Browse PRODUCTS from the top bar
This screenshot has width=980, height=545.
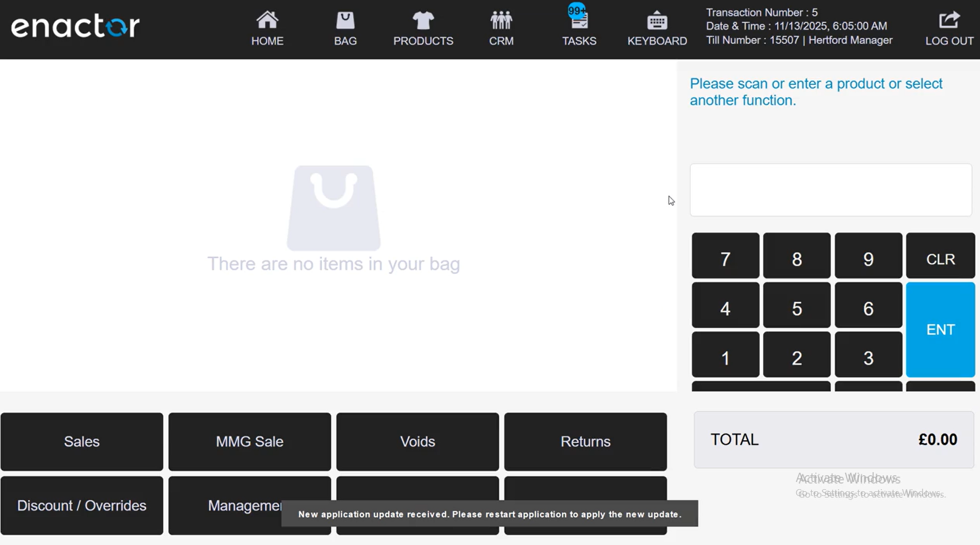[x=423, y=27]
